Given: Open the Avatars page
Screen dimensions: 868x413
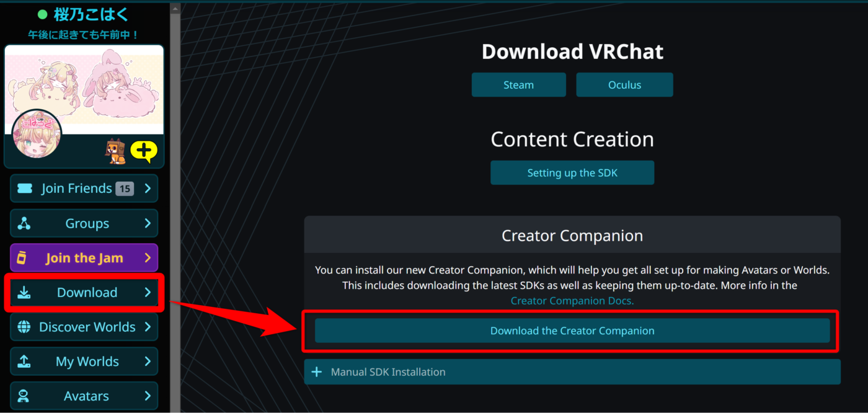Looking at the screenshot, I should (x=84, y=396).
